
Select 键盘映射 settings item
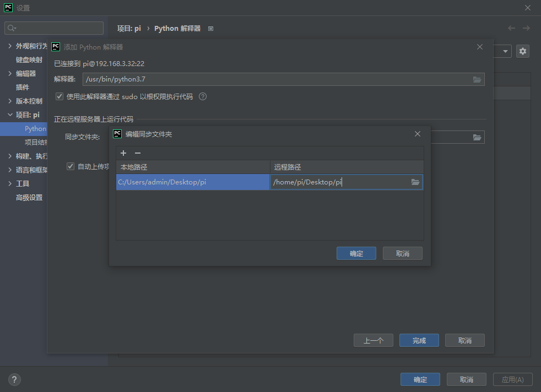pyautogui.click(x=29, y=60)
